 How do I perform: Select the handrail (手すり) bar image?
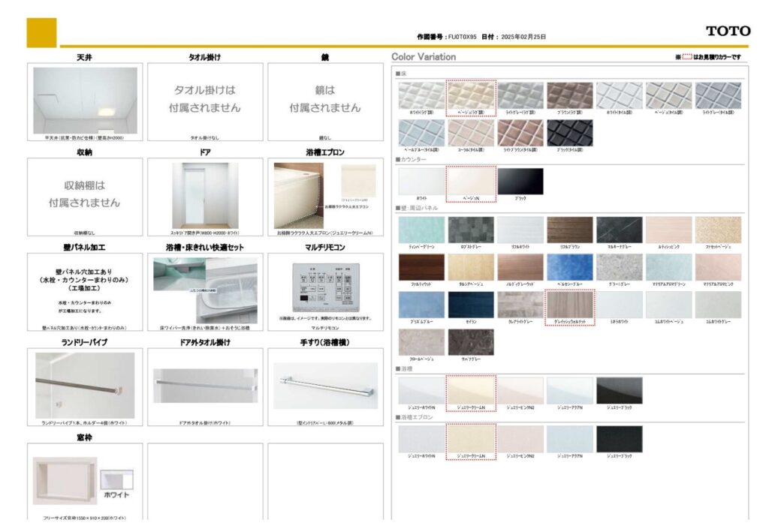click(x=324, y=385)
